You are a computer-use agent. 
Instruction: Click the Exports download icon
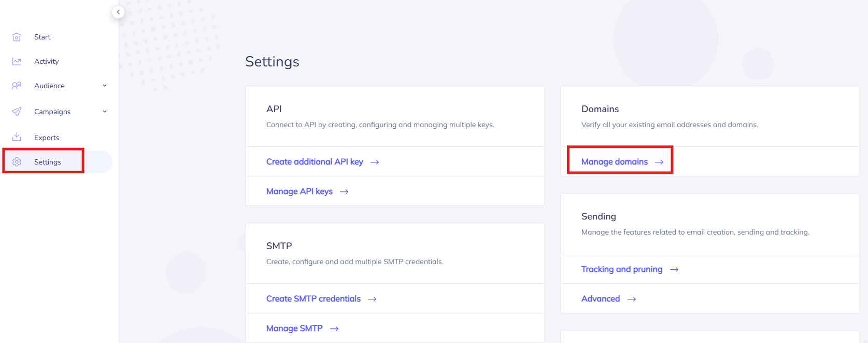(x=17, y=137)
